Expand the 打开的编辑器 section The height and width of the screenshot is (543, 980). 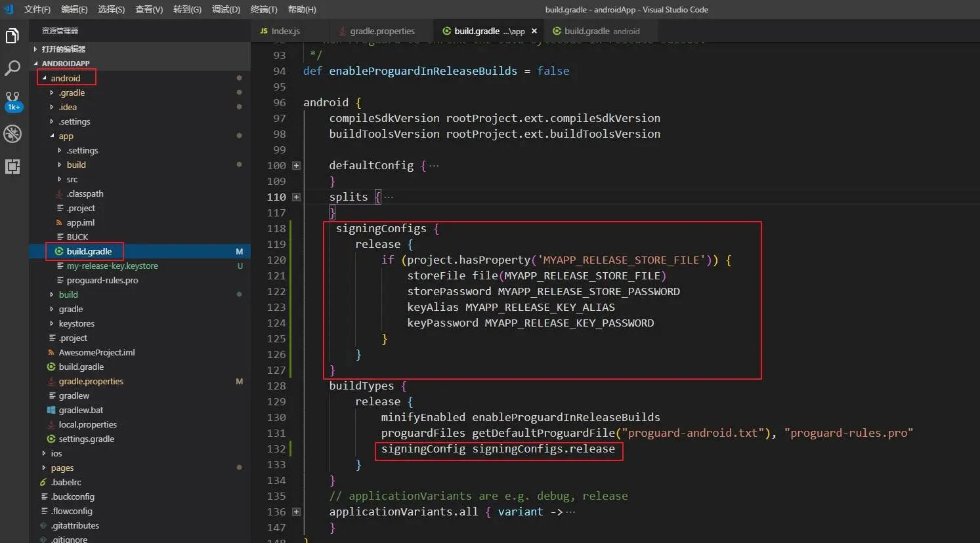point(35,49)
